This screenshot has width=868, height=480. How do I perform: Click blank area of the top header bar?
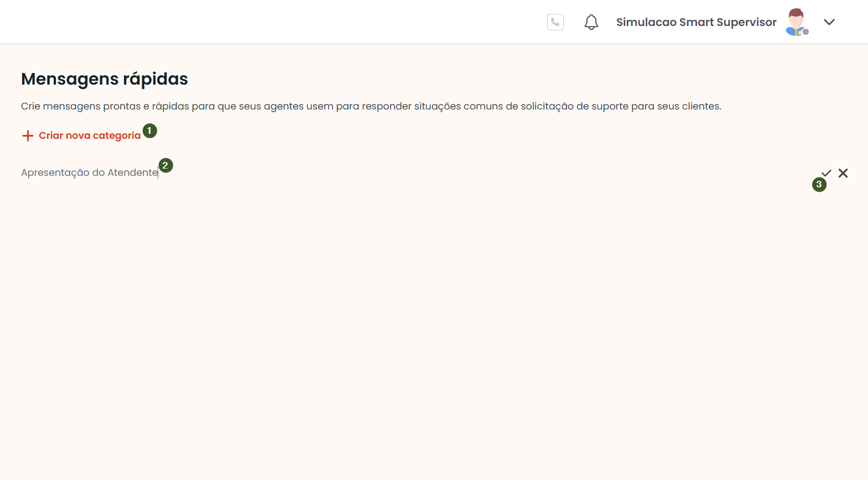point(277,22)
